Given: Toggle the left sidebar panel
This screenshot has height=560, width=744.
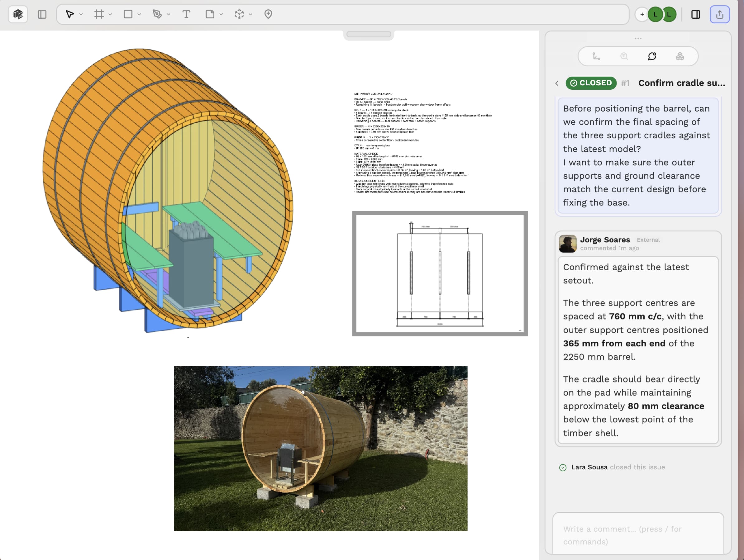Looking at the screenshot, I should tap(42, 14).
